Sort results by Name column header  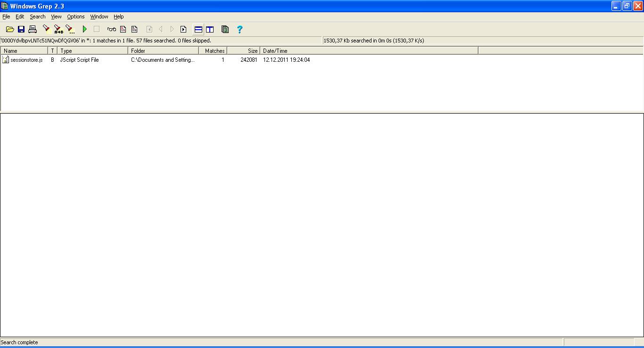point(24,50)
